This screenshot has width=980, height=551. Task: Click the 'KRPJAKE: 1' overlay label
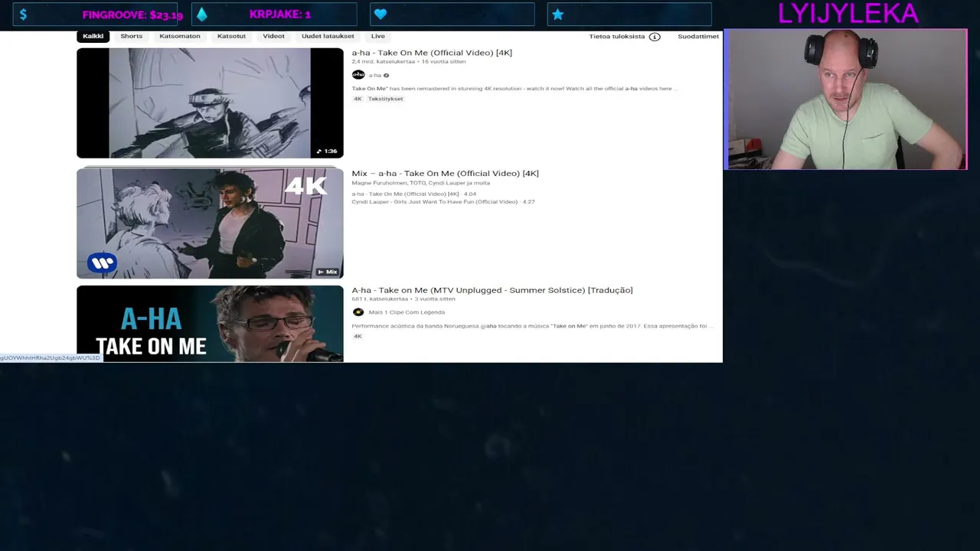click(279, 15)
